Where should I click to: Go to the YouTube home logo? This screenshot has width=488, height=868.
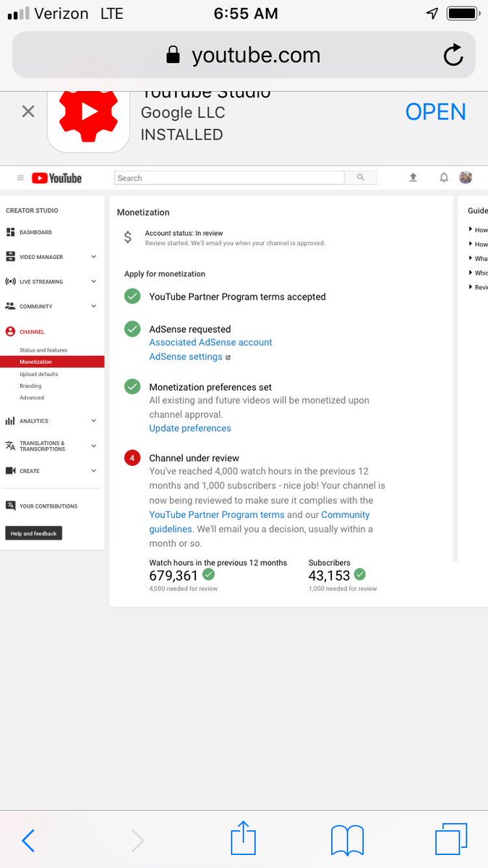pos(56,178)
